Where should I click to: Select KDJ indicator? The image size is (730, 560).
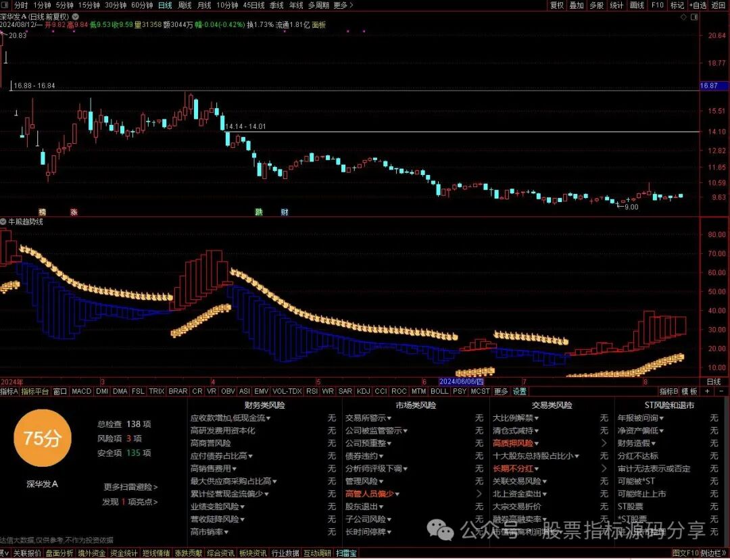(x=363, y=391)
